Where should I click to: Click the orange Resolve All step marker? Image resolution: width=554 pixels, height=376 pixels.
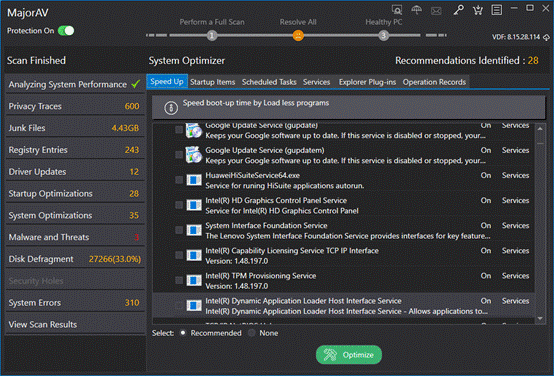298,35
